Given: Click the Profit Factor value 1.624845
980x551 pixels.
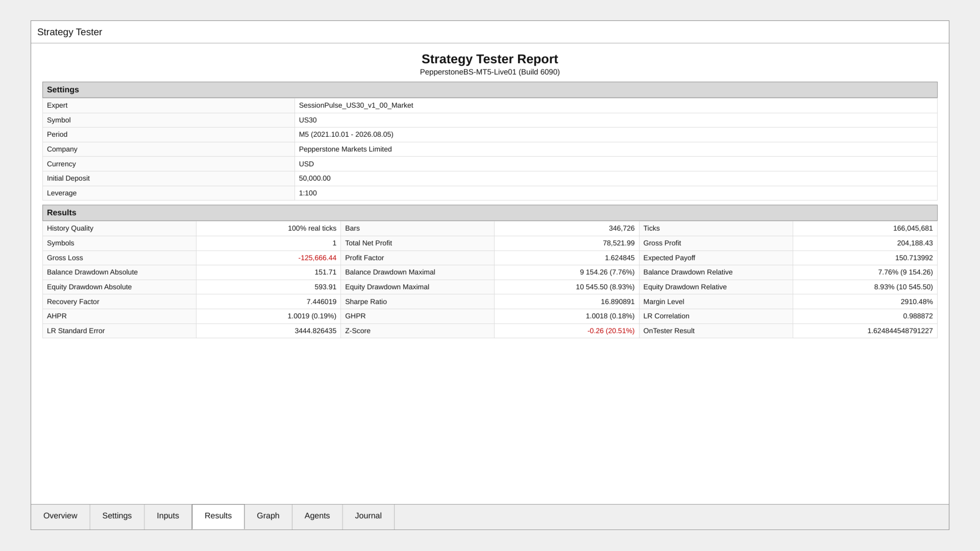Looking at the screenshot, I should [x=620, y=258].
